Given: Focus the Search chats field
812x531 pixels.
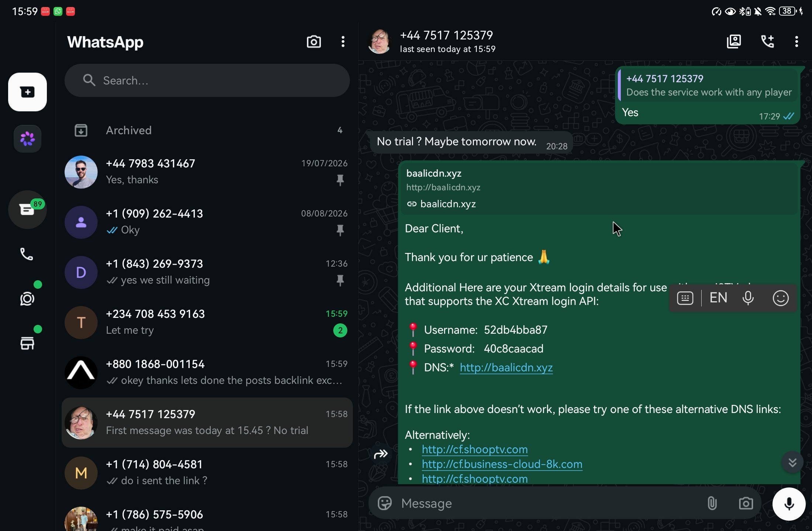Looking at the screenshot, I should (x=207, y=80).
